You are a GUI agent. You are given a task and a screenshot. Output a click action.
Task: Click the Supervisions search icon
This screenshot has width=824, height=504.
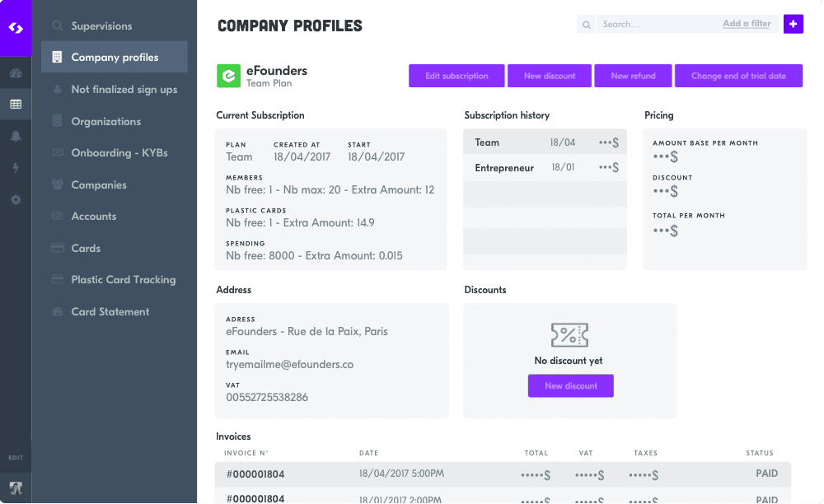point(58,26)
